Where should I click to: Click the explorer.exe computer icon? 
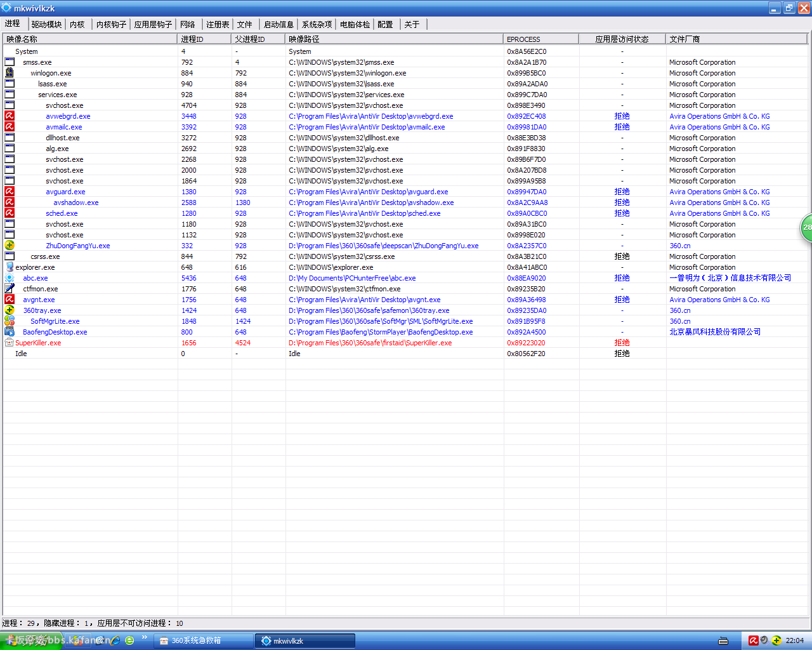[10, 267]
